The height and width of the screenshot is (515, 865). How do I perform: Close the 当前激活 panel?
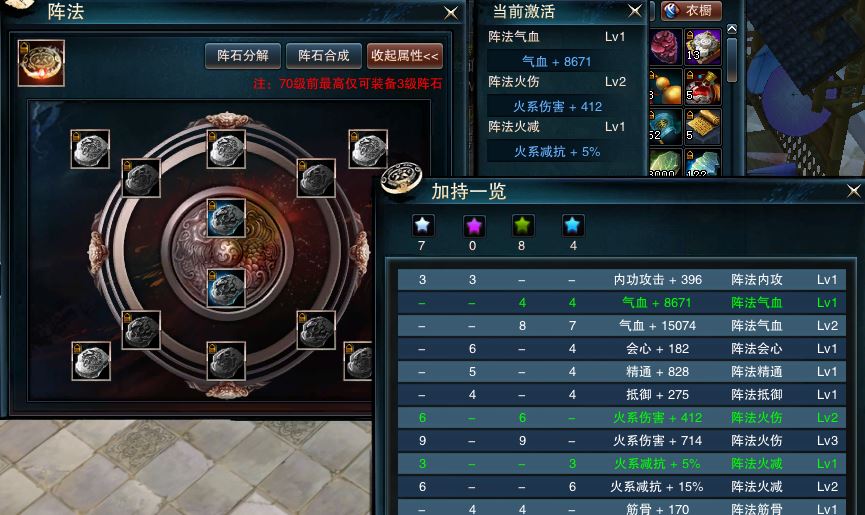tap(635, 10)
